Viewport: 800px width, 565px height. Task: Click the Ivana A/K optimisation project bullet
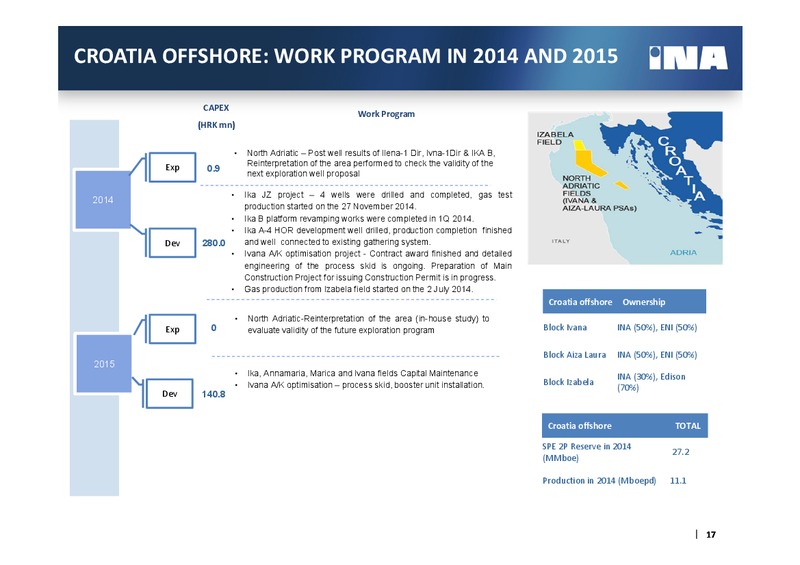point(378,265)
